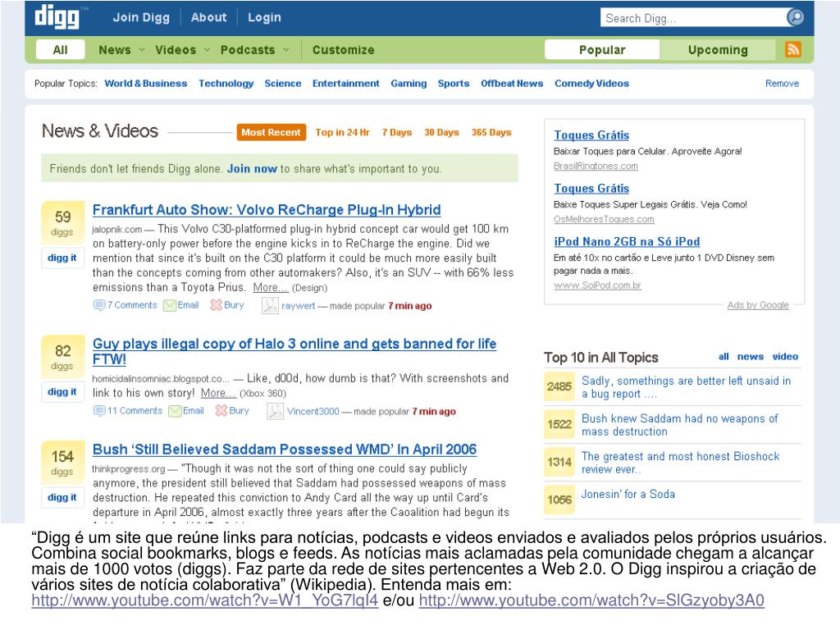This screenshot has width=840, height=630.
Task: Open the Podcasts section
Action: pyautogui.click(x=248, y=50)
